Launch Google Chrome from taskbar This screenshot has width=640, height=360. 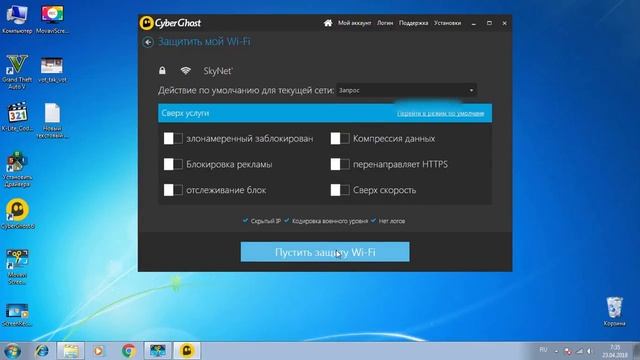click(128, 351)
